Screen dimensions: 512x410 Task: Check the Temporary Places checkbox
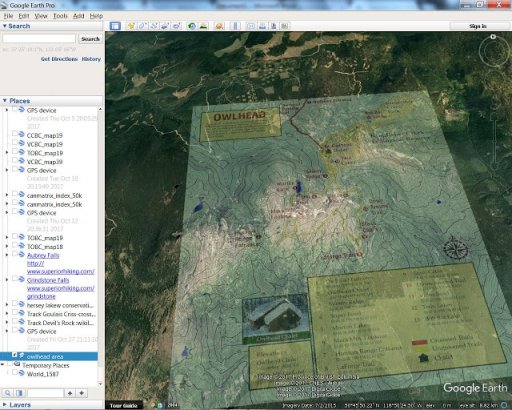point(10,364)
